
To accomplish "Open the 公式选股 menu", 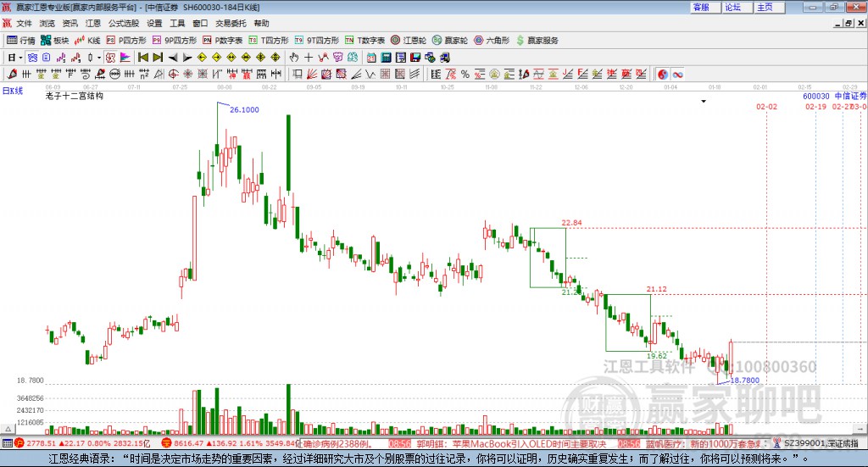I will point(124,23).
